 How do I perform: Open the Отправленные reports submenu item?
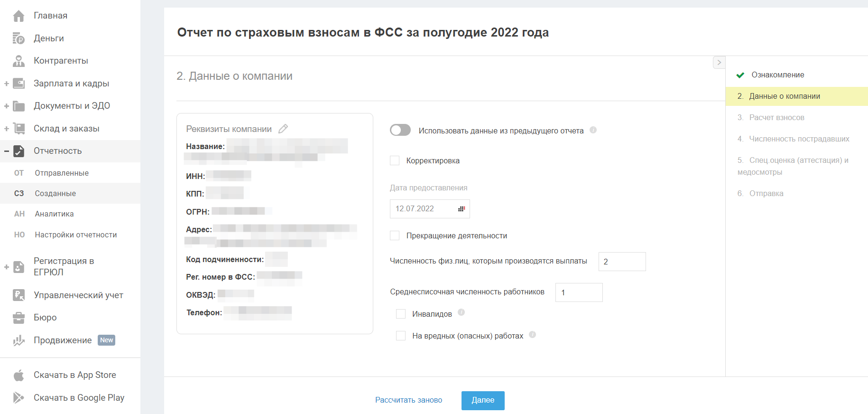tap(62, 173)
